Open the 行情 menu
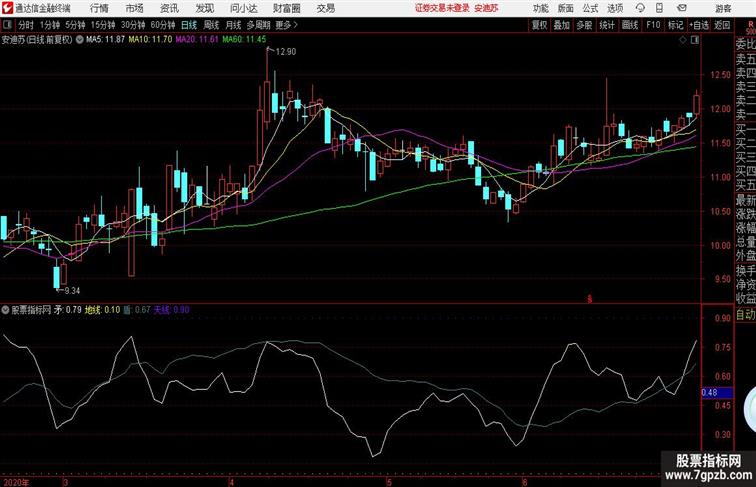Screen dimensions: 756x487 pyautogui.click(x=99, y=8)
